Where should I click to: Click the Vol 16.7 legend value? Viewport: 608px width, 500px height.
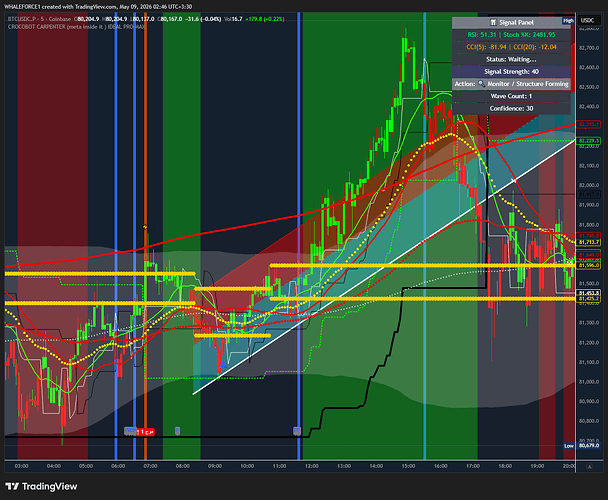coord(233,19)
